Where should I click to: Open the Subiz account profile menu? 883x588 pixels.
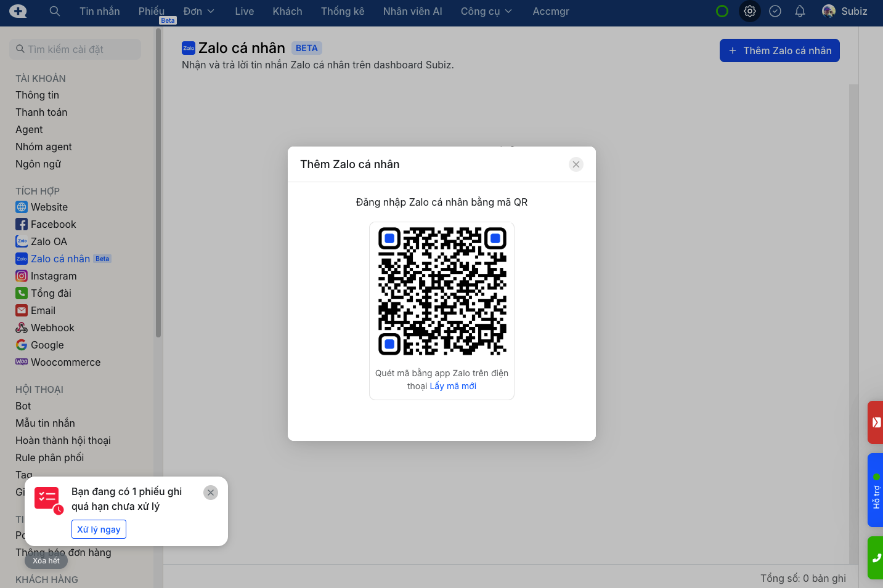pos(845,11)
